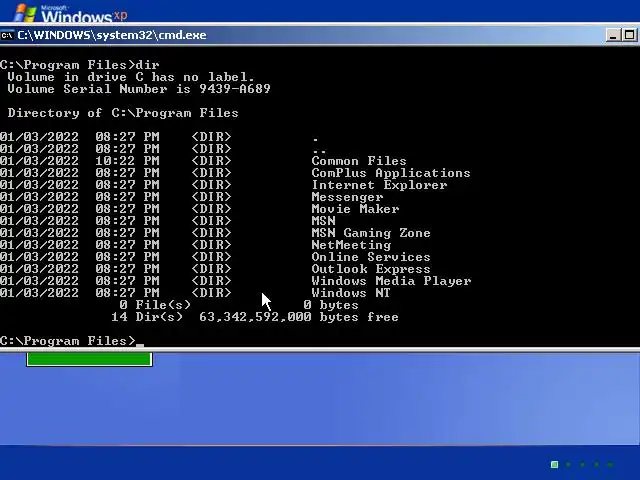Click 'Directory of C:\Program Files' line
Screen dimensions: 640x480
click(123, 113)
